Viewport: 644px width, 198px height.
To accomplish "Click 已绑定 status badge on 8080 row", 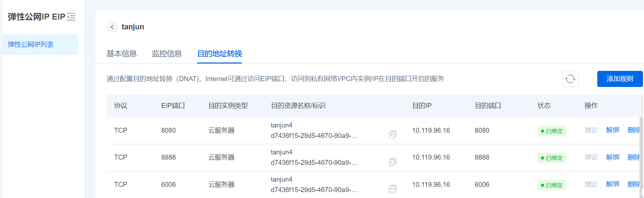I will point(552,131).
